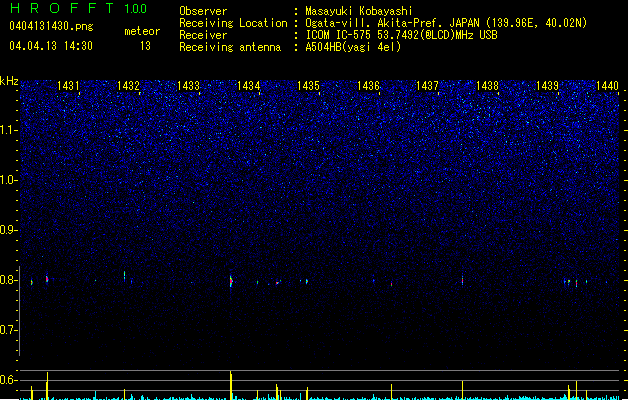This screenshot has width=629, height=400.
Task: Click the 1440 time marker
Action: [x=607, y=85]
